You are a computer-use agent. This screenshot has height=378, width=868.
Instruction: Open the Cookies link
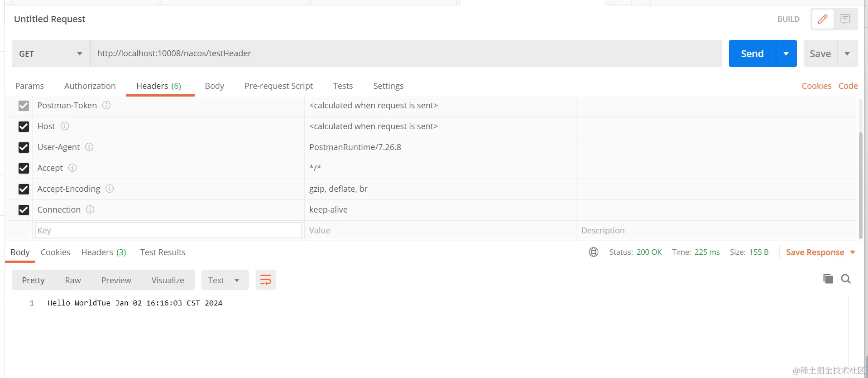point(816,86)
